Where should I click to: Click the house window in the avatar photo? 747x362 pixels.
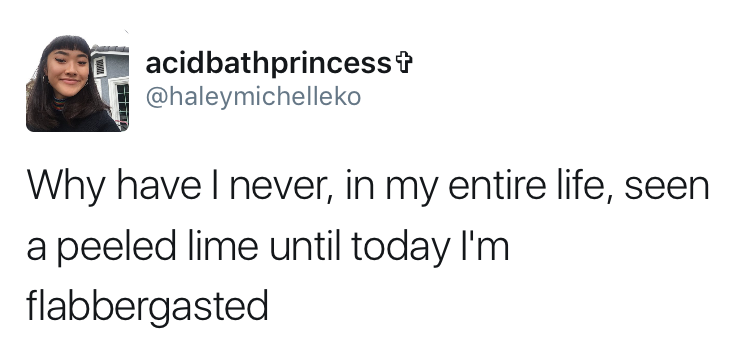(x=122, y=101)
